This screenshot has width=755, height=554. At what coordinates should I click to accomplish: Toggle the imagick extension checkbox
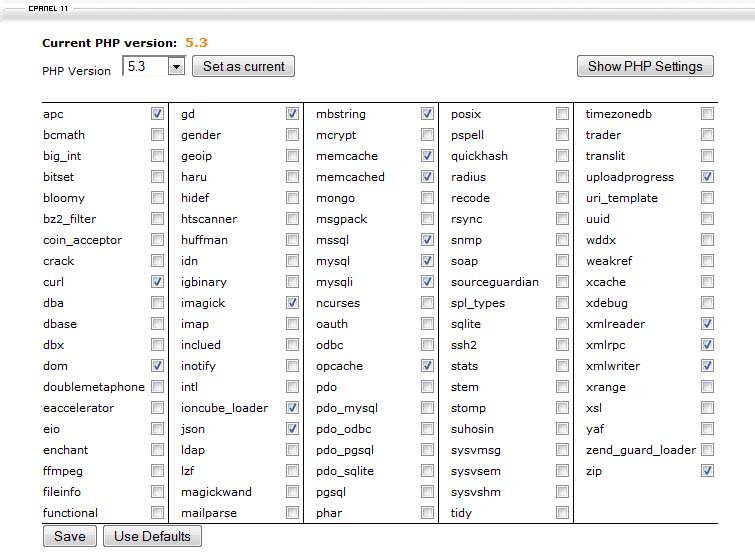coord(292,303)
